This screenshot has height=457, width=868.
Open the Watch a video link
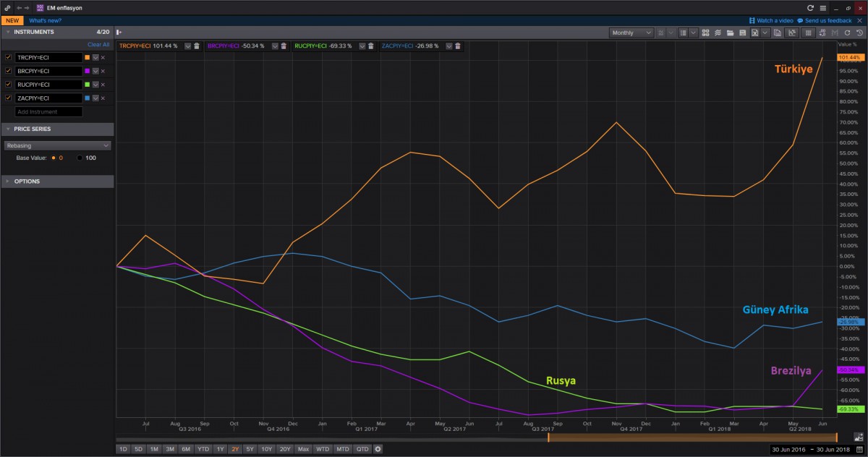(771, 20)
